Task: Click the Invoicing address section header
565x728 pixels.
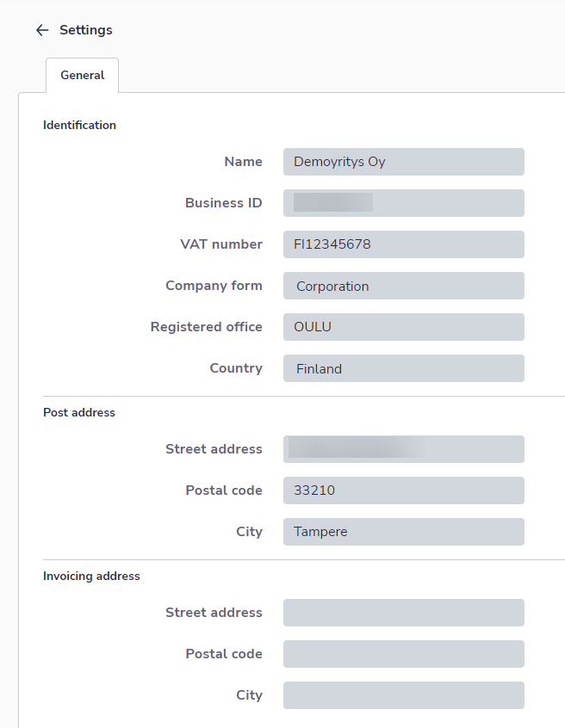Action: tap(91, 576)
